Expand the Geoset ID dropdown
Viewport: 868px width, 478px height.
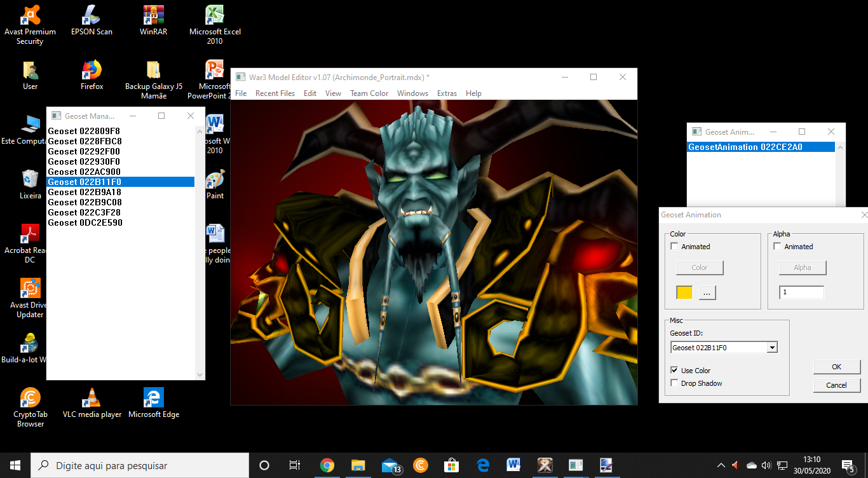pos(772,348)
